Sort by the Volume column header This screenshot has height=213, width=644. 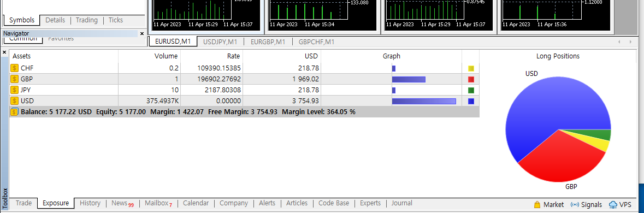point(150,56)
